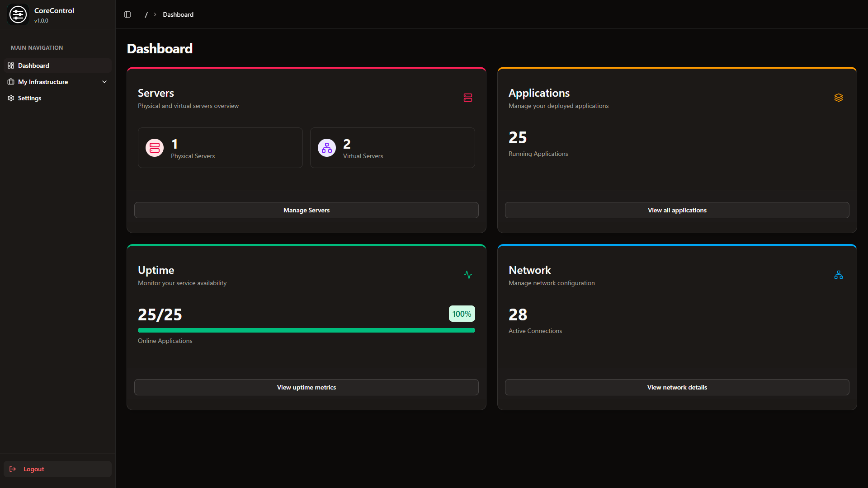Image resolution: width=868 pixels, height=488 pixels.
Task: Click the green activity icon on the Uptime card
Action: pyautogui.click(x=468, y=275)
